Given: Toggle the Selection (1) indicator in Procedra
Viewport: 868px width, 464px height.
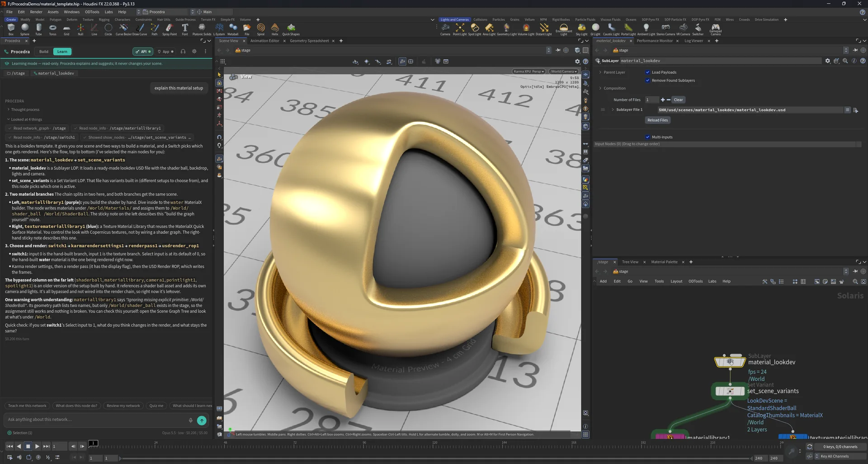Looking at the screenshot, I should (x=19, y=433).
